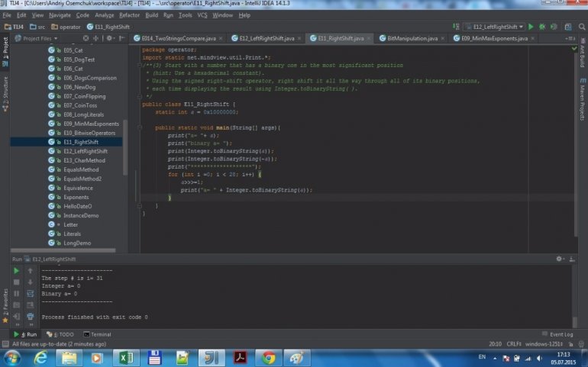Open Run panel settings gear
The width and height of the screenshot is (588, 367).
[561, 259]
